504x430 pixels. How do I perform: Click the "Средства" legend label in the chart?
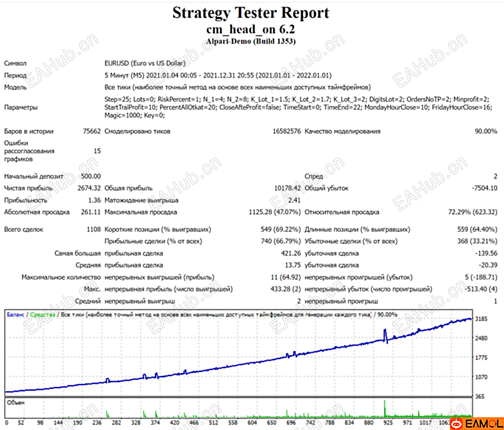pyautogui.click(x=43, y=315)
